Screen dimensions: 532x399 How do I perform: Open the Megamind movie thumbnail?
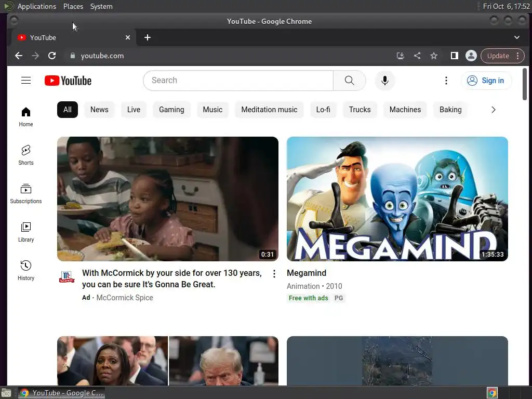point(397,199)
